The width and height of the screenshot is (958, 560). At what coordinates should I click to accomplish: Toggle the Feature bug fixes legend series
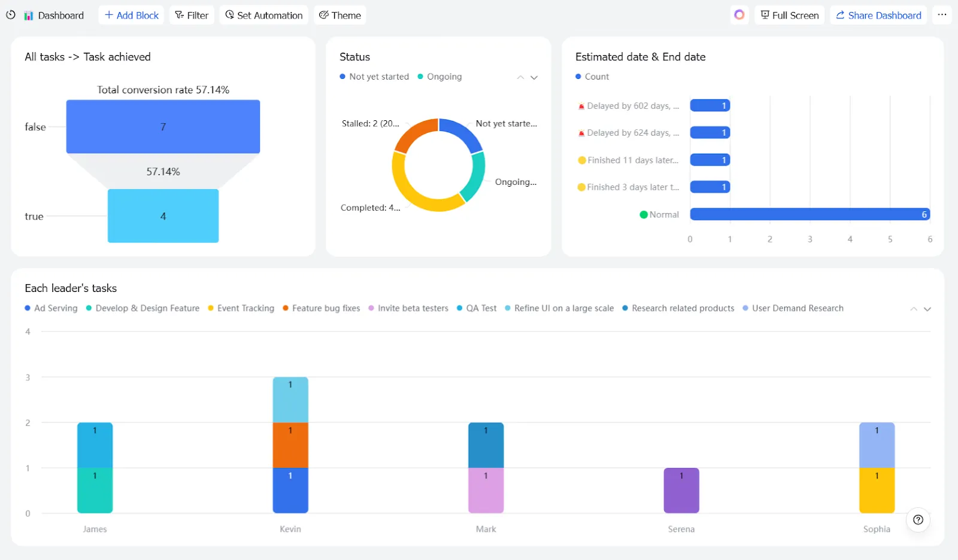(322, 308)
